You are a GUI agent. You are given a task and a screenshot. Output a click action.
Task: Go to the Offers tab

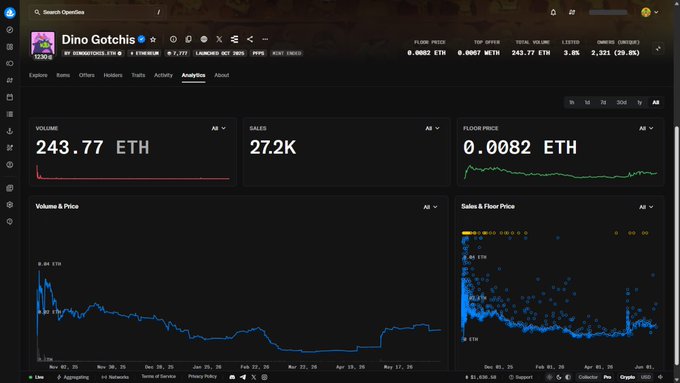[87, 75]
